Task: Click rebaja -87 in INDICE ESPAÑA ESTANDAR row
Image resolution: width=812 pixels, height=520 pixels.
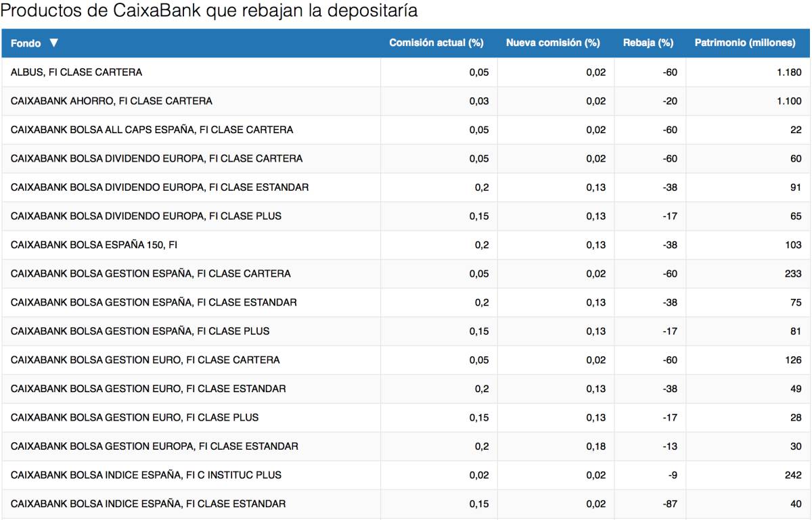Action: (x=671, y=504)
